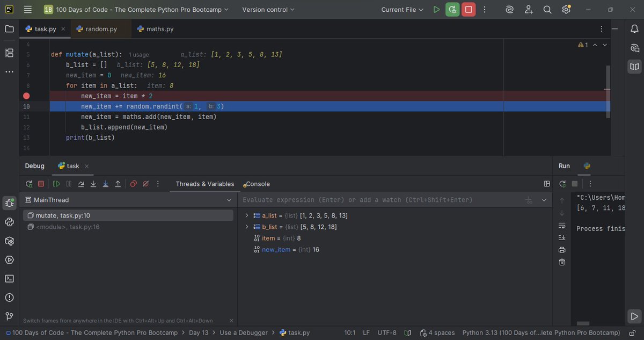Step Out of the current function
Screen dimensions: 644x340
click(118, 184)
